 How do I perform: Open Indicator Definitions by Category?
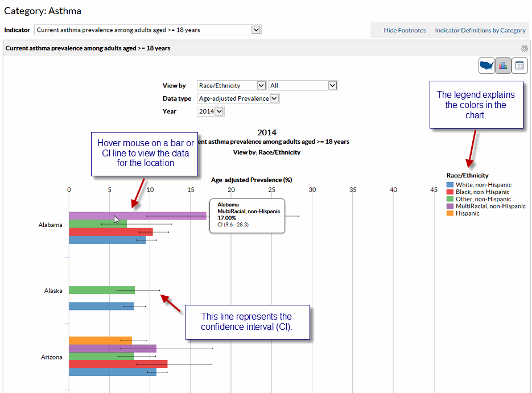(480, 30)
